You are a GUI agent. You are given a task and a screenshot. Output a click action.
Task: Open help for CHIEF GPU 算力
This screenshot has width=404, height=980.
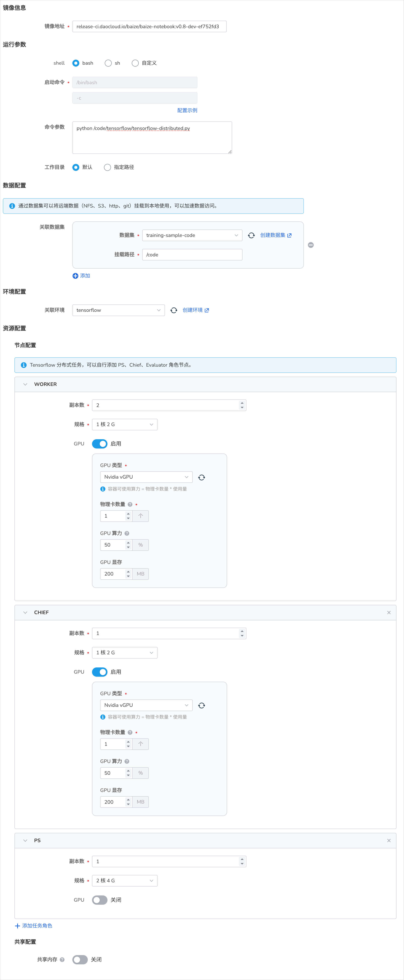(x=127, y=761)
